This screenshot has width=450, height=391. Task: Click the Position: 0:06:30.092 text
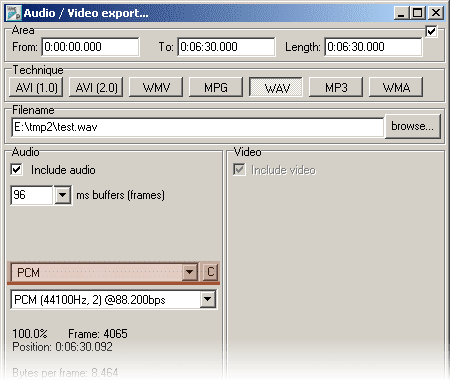coord(62,347)
